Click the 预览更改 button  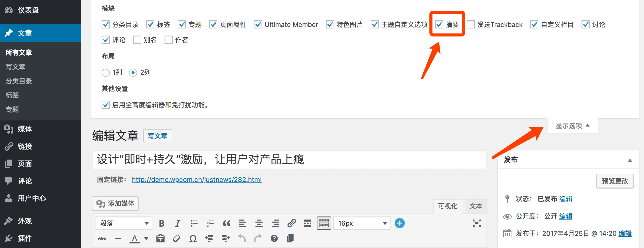coord(615,181)
